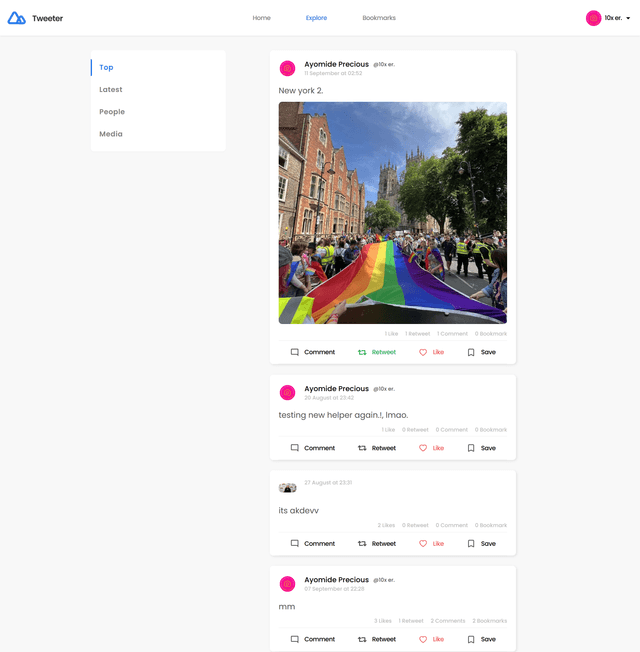The width and height of the screenshot is (640, 652).
Task: Open the 10x er. profile dropdown arrow
Action: 628,18
